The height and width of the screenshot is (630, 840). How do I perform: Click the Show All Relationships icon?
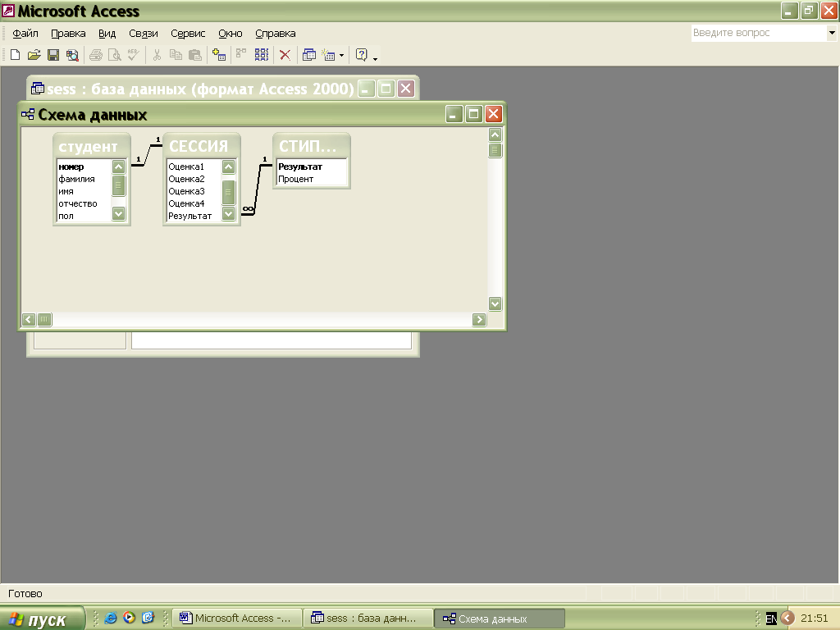click(x=262, y=55)
